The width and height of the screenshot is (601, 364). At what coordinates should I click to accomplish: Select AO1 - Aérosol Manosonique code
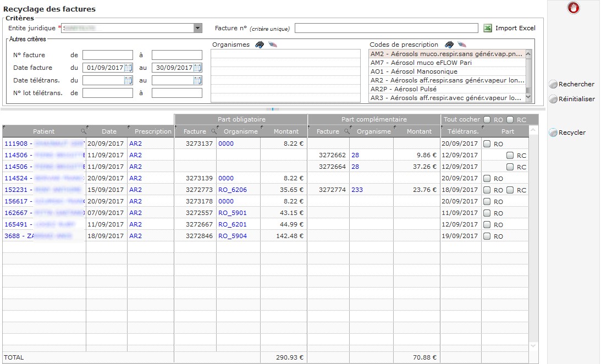[x=447, y=71]
